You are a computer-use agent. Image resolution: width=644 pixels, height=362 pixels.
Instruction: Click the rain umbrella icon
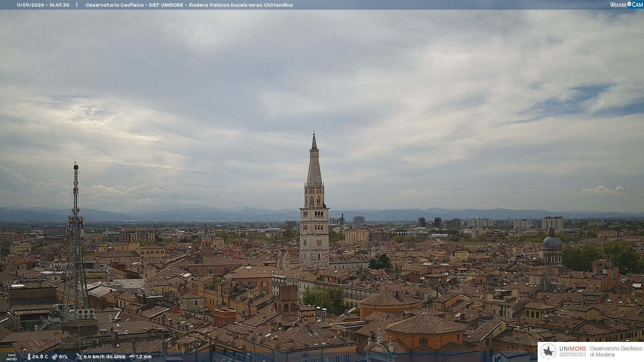click(132, 357)
